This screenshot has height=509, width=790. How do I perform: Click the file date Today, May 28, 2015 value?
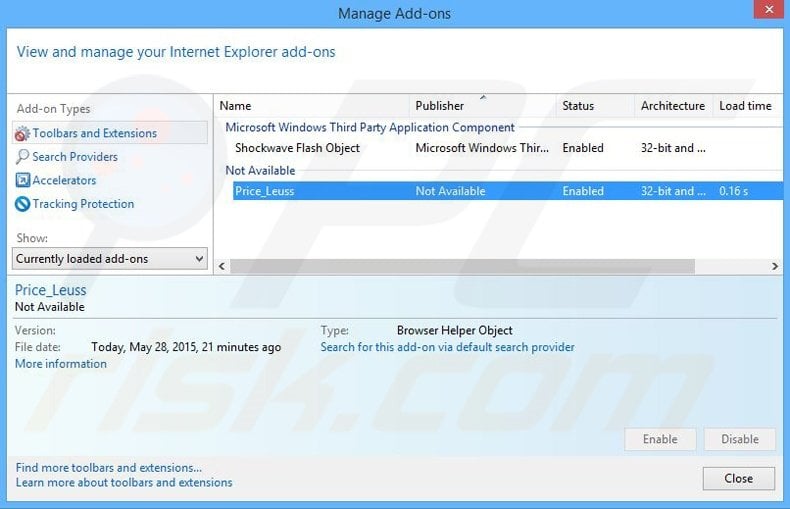coord(186,347)
